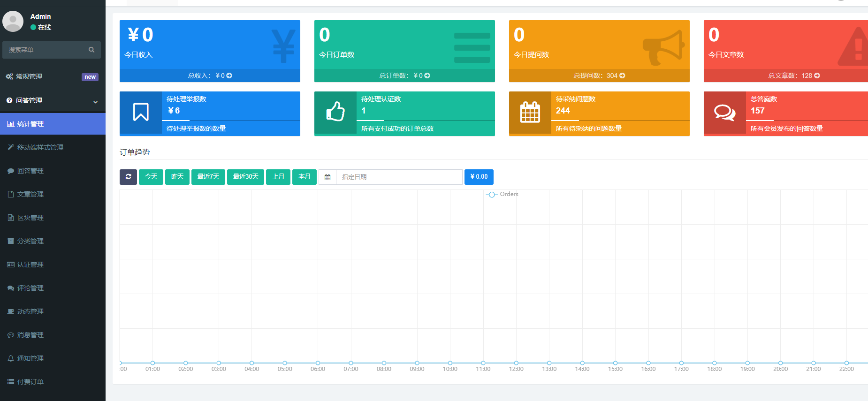
Task: Toggle the Orders legend in chart
Action: point(502,194)
